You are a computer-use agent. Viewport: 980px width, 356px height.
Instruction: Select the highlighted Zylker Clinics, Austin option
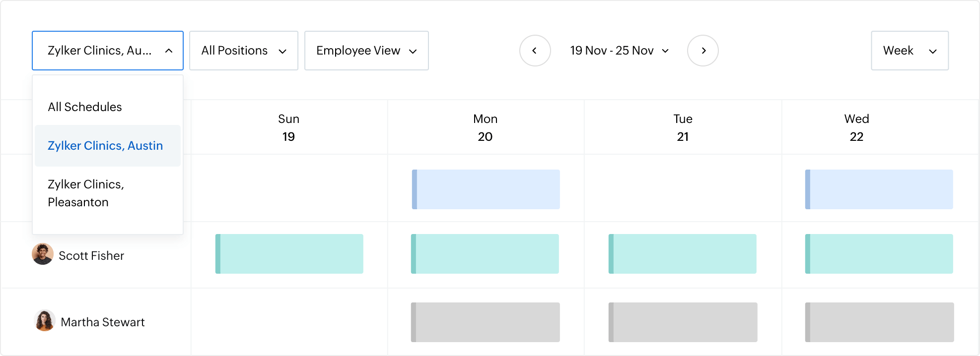106,146
